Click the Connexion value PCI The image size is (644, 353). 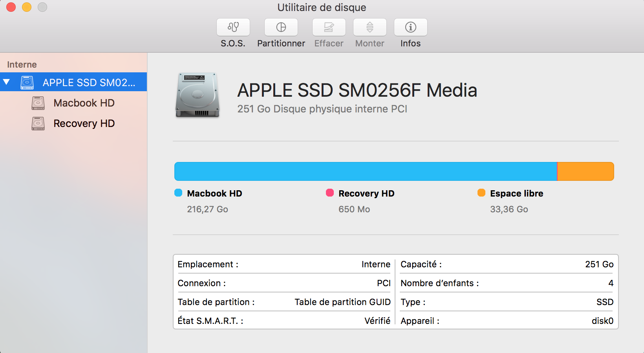click(x=384, y=283)
